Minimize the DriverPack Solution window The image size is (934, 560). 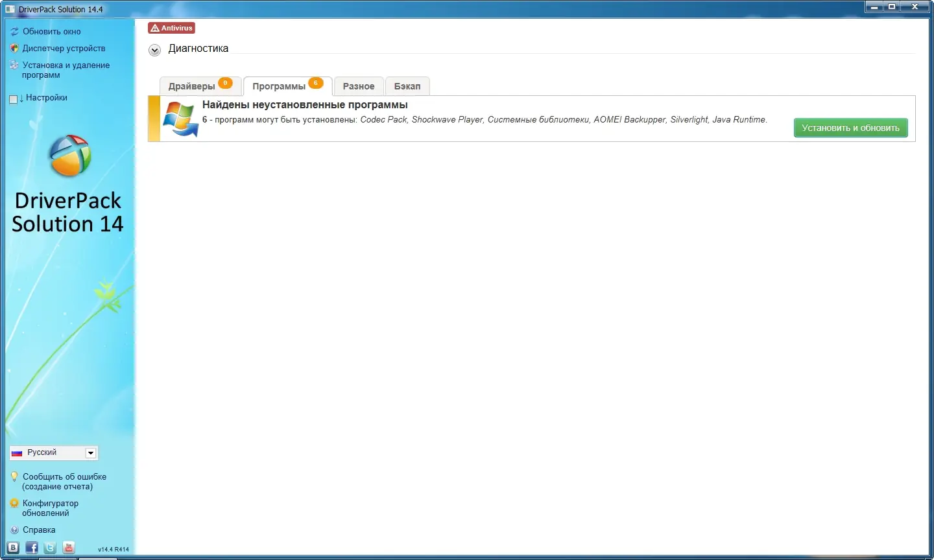click(874, 6)
